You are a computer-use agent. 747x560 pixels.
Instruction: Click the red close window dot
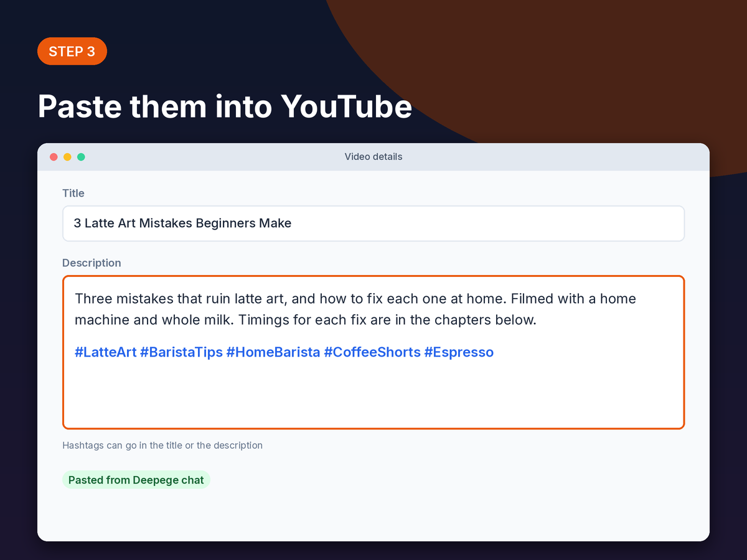click(x=54, y=157)
